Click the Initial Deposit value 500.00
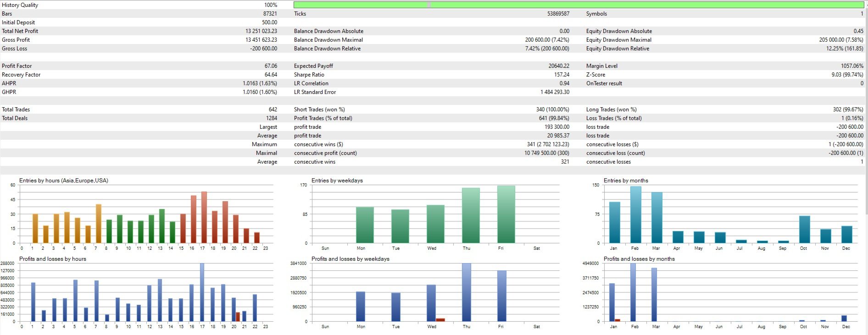This screenshot has height=335, width=868. point(269,22)
